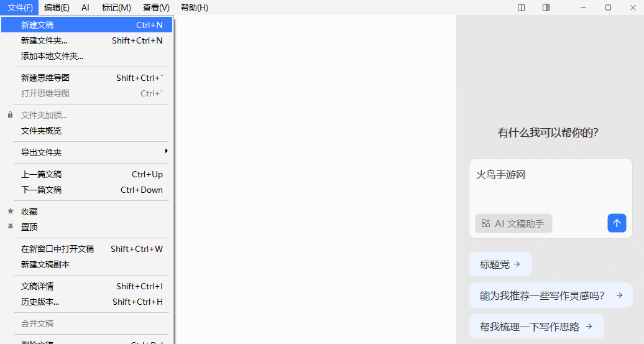Click the star icon beside 收藏
The image size is (644, 344).
pyautogui.click(x=11, y=212)
